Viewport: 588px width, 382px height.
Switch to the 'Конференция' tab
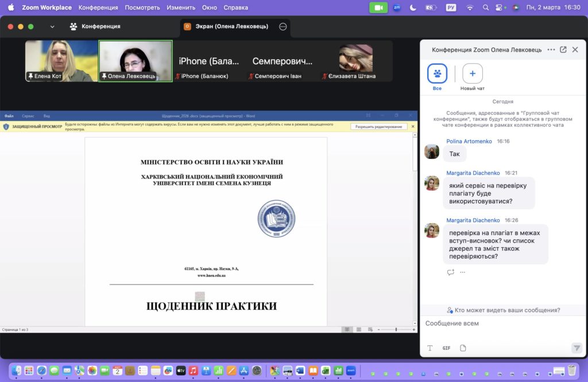pyautogui.click(x=95, y=26)
